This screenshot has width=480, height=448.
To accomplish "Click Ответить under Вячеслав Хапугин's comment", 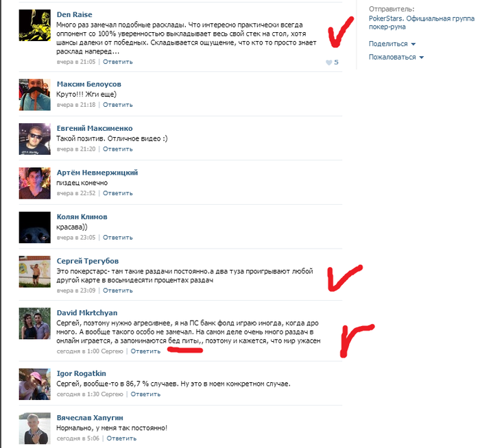I will 121,438.
